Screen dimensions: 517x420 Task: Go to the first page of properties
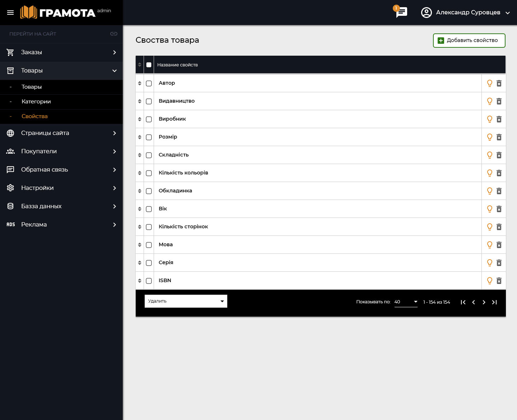(x=463, y=302)
